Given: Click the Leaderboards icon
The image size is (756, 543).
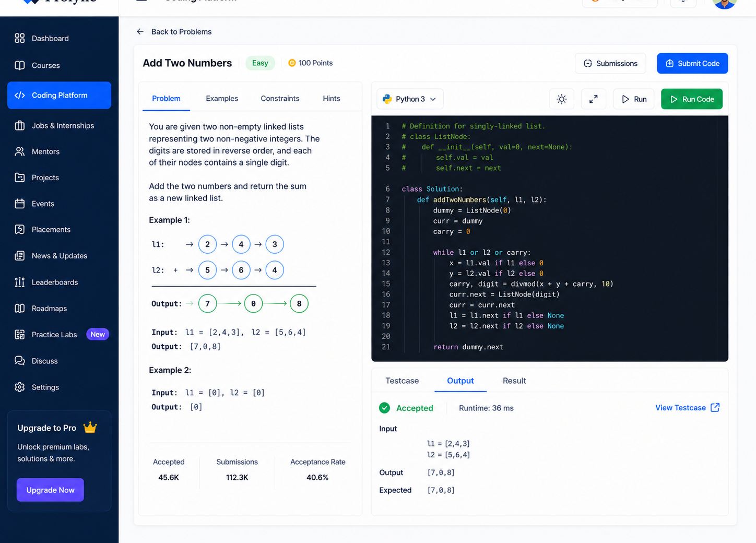Looking at the screenshot, I should click(x=20, y=282).
